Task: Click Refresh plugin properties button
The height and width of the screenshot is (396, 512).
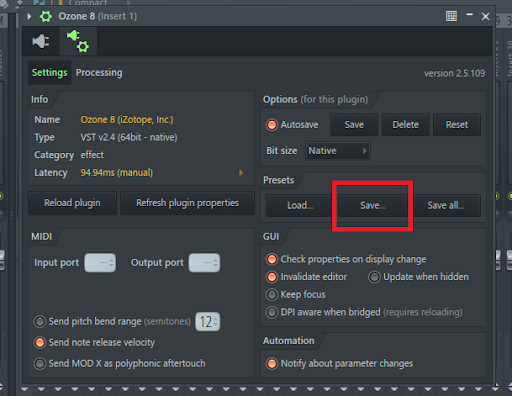Action: coord(187,203)
